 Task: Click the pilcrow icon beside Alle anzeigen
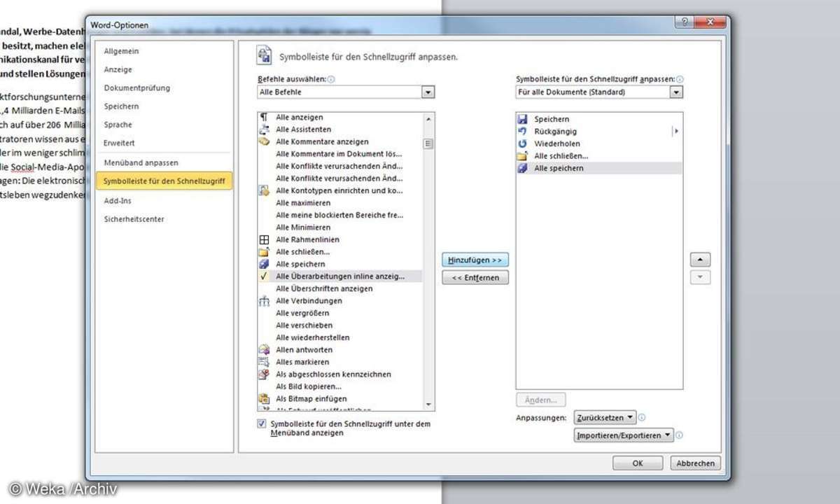tap(264, 117)
